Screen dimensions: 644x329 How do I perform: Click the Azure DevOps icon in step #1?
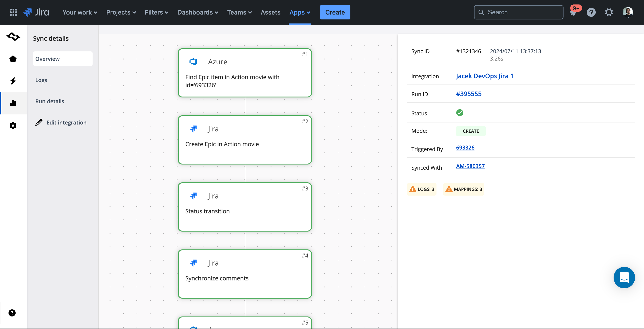193,61
